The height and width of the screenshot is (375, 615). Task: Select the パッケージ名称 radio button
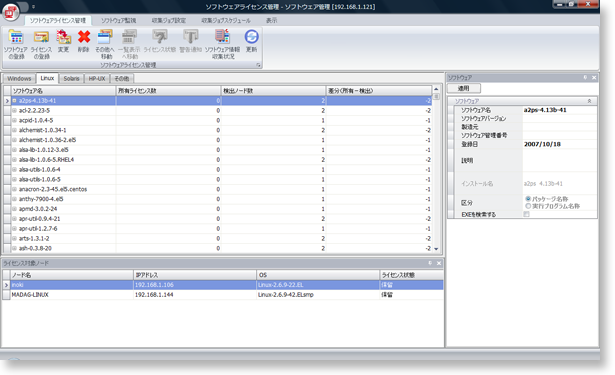click(528, 199)
